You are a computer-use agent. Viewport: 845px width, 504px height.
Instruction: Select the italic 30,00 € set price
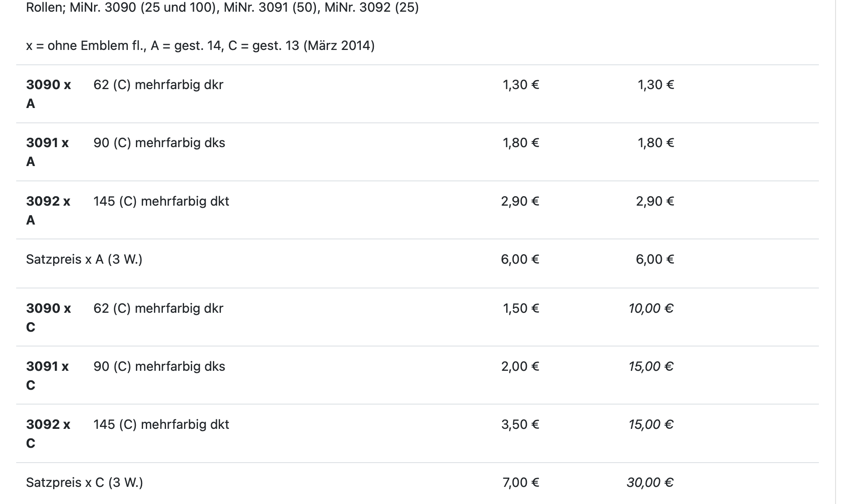tap(650, 482)
